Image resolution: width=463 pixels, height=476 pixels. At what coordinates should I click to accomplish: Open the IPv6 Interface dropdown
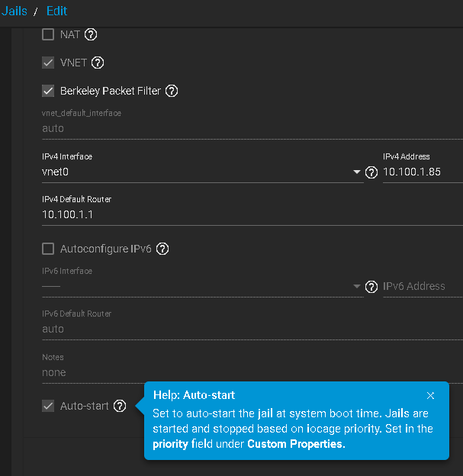(357, 287)
